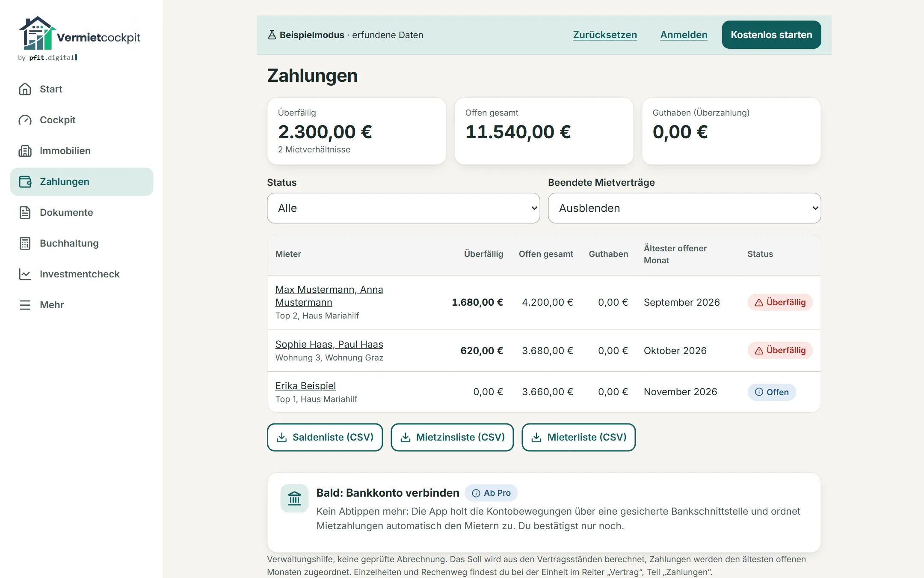Click the Beispielmodus flask icon
The height and width of the screenshot is (578, 924).
click(272, 35)
